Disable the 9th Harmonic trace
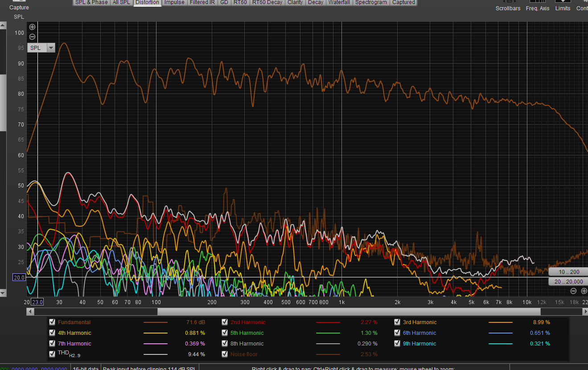Screen dimensions: 588x370 coord(397,343)
